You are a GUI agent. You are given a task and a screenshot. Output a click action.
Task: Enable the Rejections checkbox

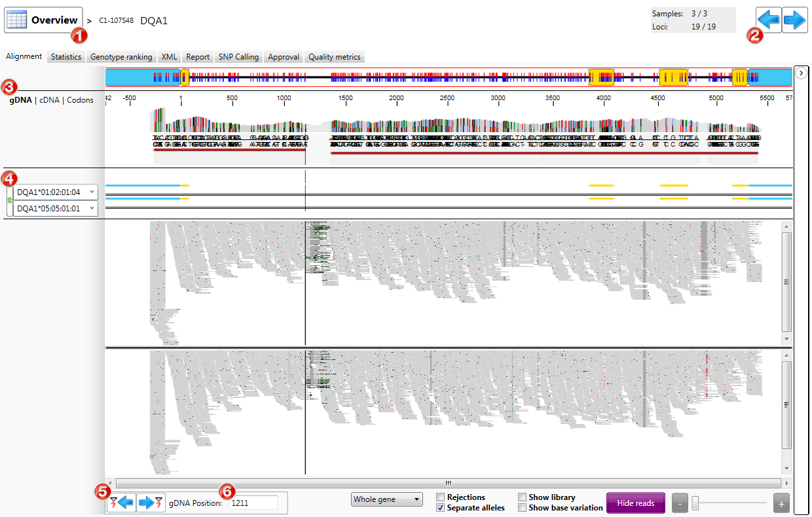pos(439,497)
